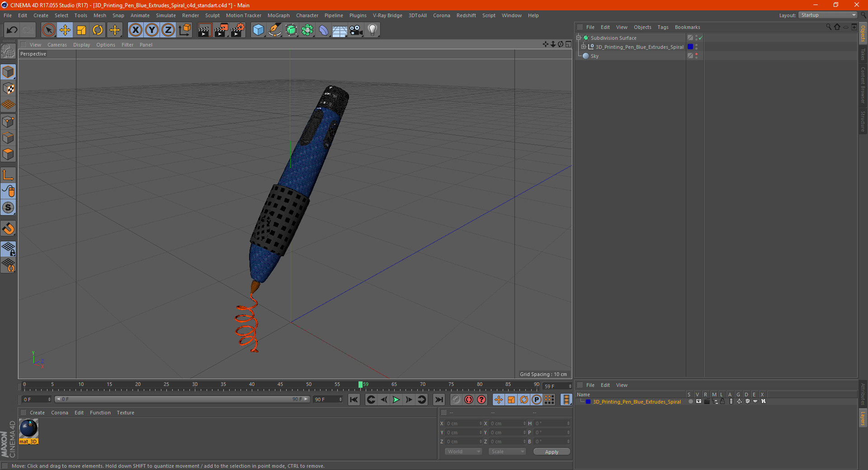Viewport: 868px width, 470px height.
Task: Click Apply button in coordinates panel
Action: pos(552,452)
